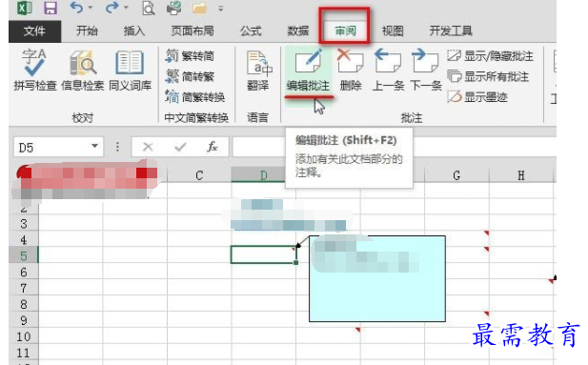Click selected cell D5
The width and height of the screenshot is (588, 365).
tap(264, 254)
